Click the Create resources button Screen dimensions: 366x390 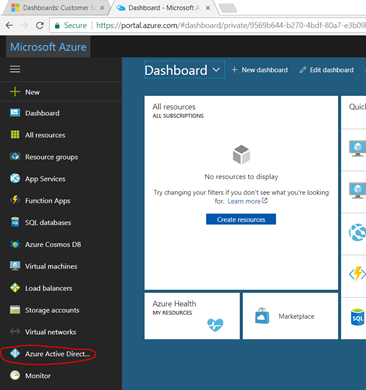[x=241, y=219]
